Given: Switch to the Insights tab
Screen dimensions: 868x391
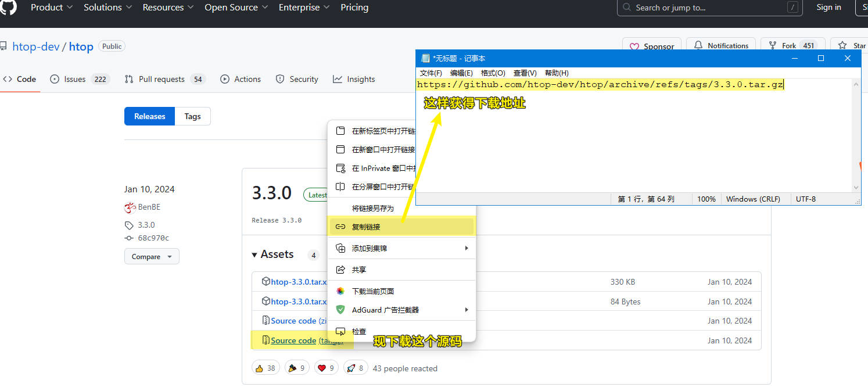Looking at the screenshot, I should coord(354,79).
